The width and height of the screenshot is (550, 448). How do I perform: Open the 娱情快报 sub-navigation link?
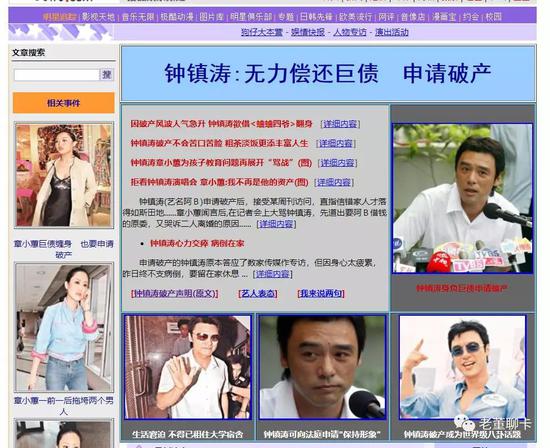point(308,32)
